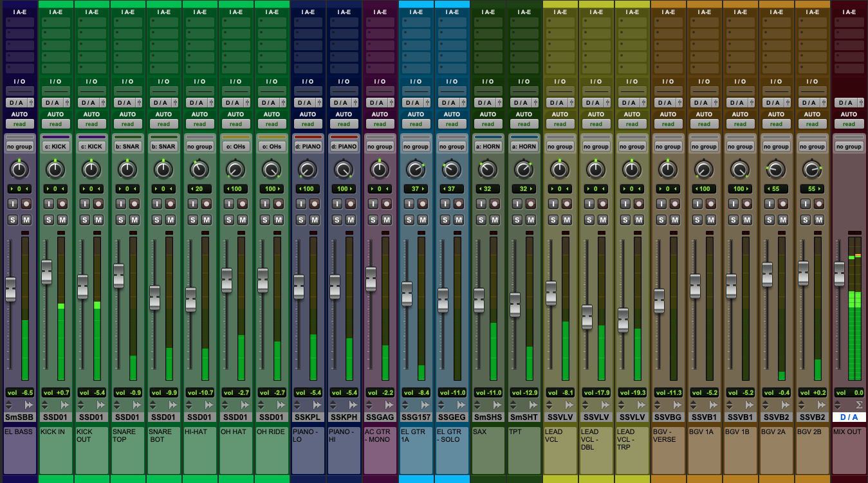Click SmSBB track name button
868x483 pixels.
tap(19, 417)
